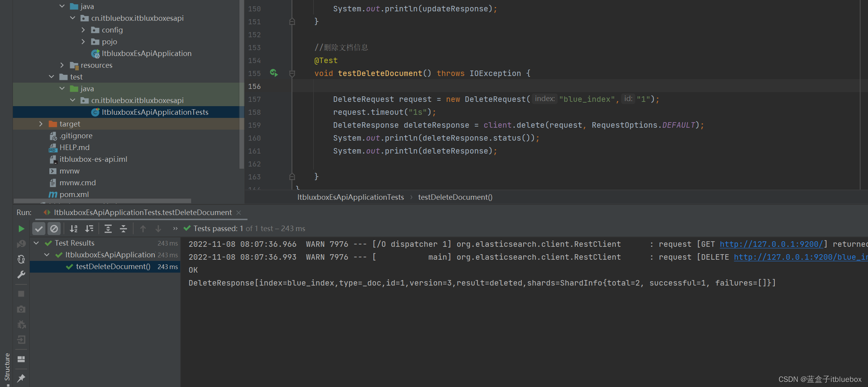Click fold end marker at line 151
Viewport: 868px width, 387px height.
pos(292,22)
